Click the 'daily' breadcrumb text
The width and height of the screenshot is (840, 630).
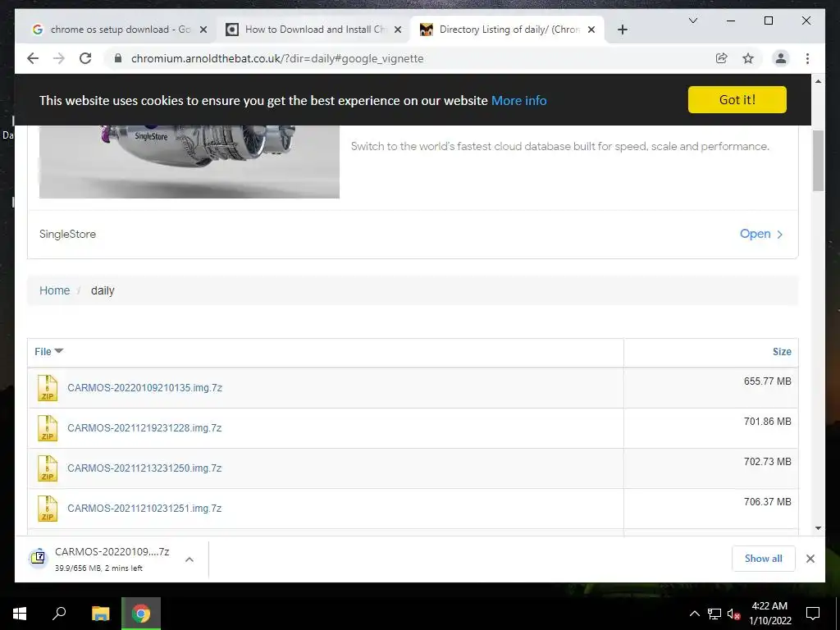point(103,290)
